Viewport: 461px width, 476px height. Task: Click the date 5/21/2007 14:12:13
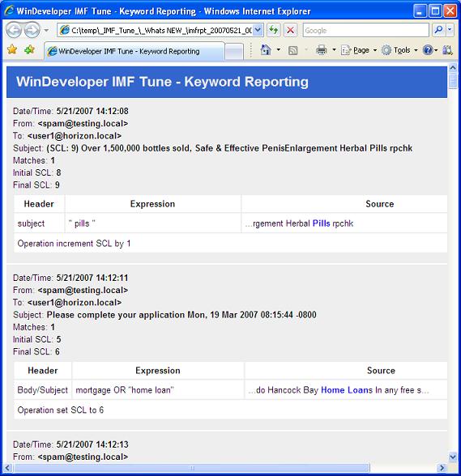tap(92, 444)
